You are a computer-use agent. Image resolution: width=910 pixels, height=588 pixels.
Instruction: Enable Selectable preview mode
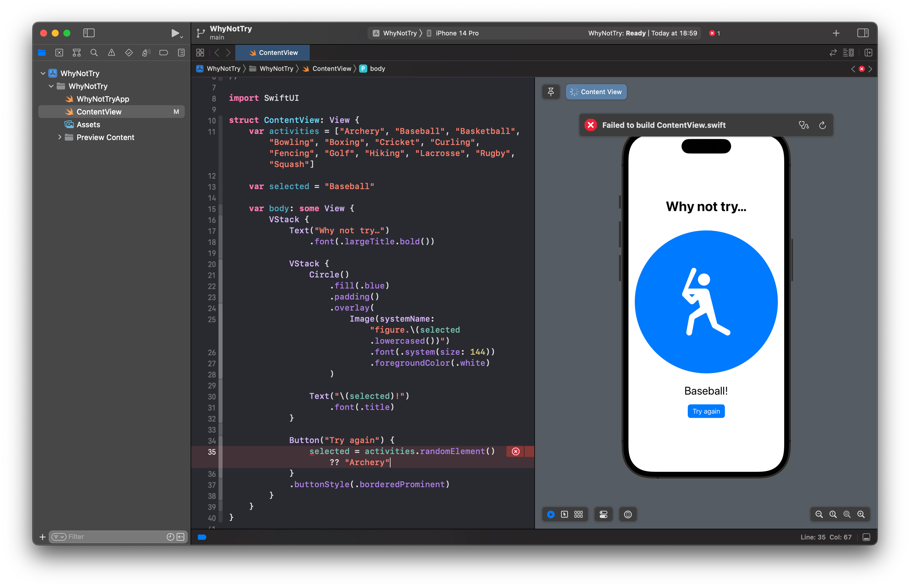565,514
